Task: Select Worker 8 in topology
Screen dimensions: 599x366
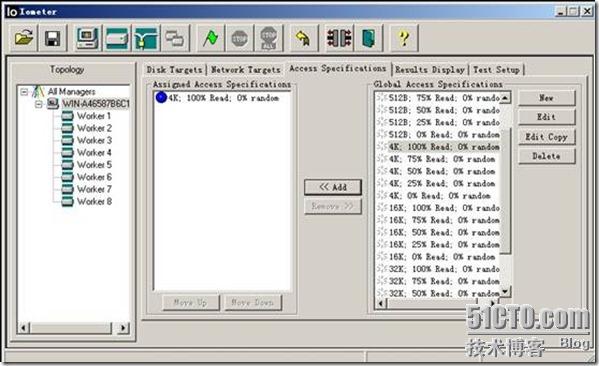Action: (x=94, y=201)
